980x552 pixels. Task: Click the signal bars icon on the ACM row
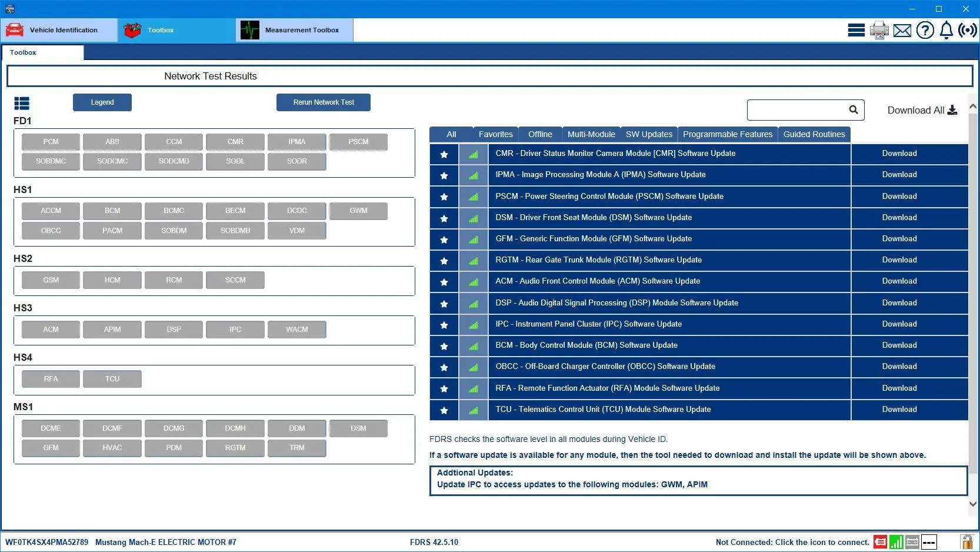(474, 282)
